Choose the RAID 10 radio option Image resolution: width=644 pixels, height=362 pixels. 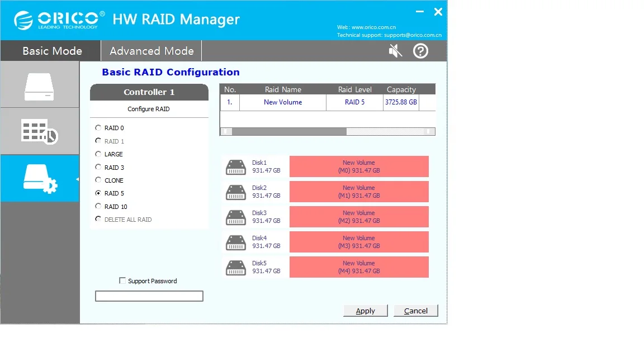tap(98, 207)
